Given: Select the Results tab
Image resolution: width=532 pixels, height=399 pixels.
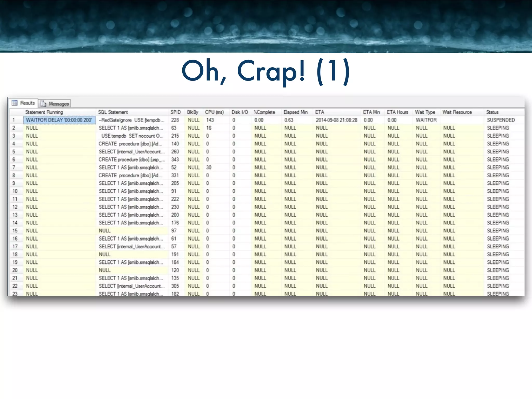Looking at the screenshot, I should click(x=27, y=103).
